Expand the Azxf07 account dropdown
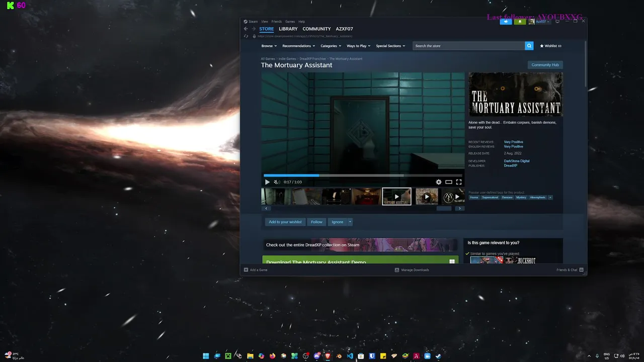This screenshot has height=362, width=644. coord(543,22)
